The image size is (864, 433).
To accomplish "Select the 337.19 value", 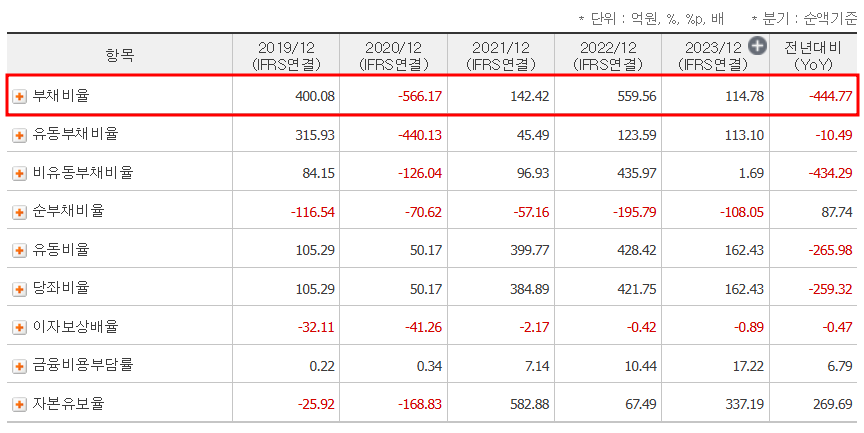I will pyautogui.click(x=744, y=405).
